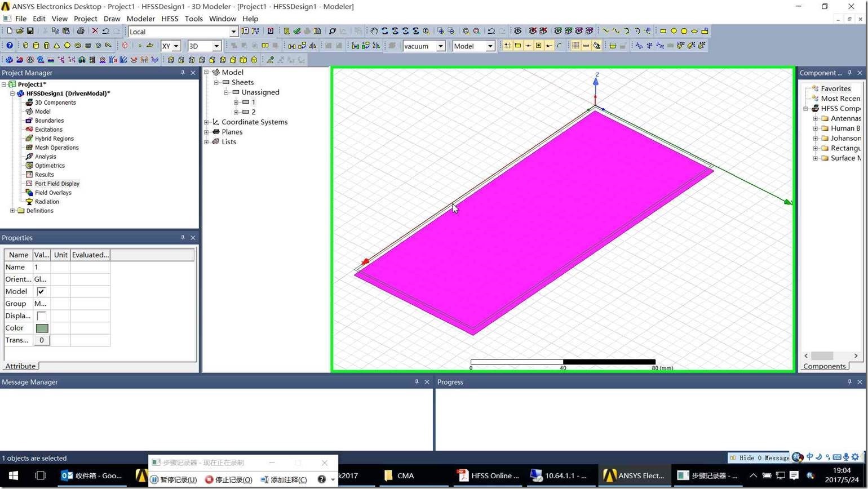Open the Draw menu

[x=112, y=19]
